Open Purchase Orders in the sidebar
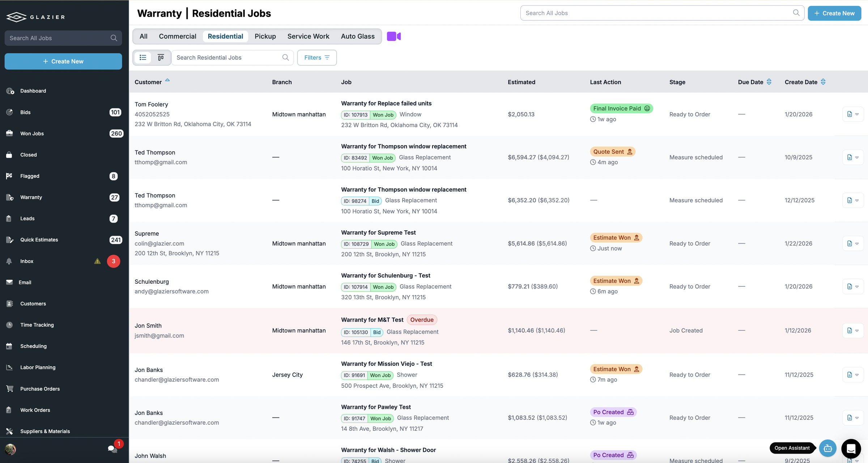 [x=40, y=389]
